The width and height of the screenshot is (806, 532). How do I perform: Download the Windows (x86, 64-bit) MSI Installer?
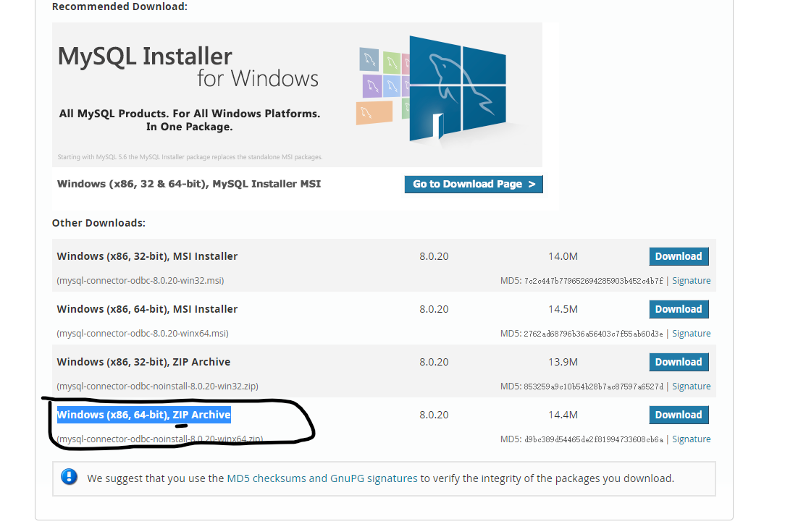pyautogui.click(x=679, y=308)
